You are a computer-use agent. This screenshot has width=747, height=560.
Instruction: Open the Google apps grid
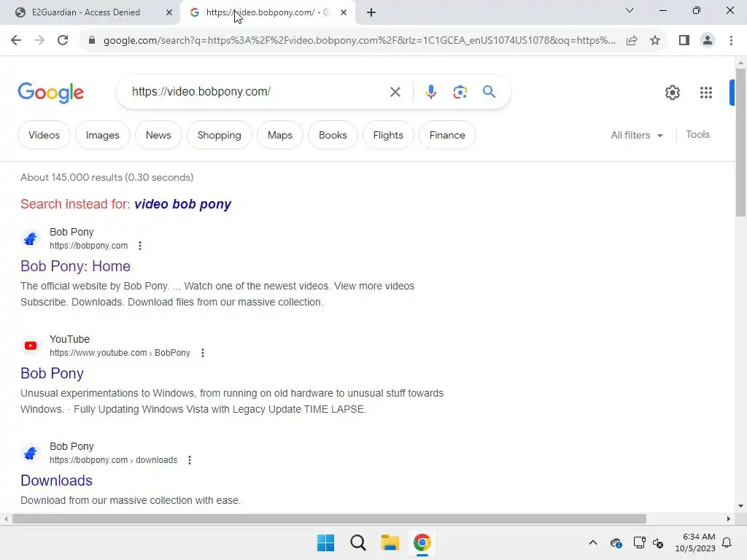click(x=706, y=93)
